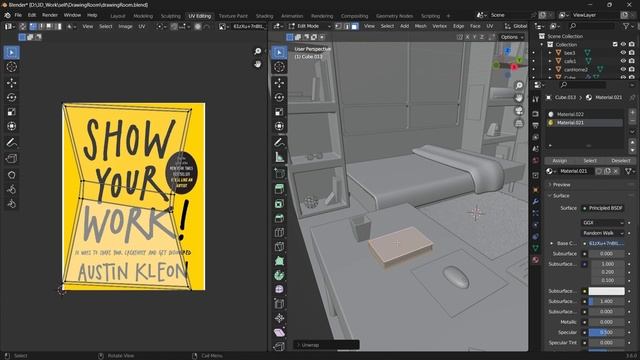Open the viewport Options dropdown
Image resolution: width=640 pixels, height=360 pixels.
(x=512, y=37)
